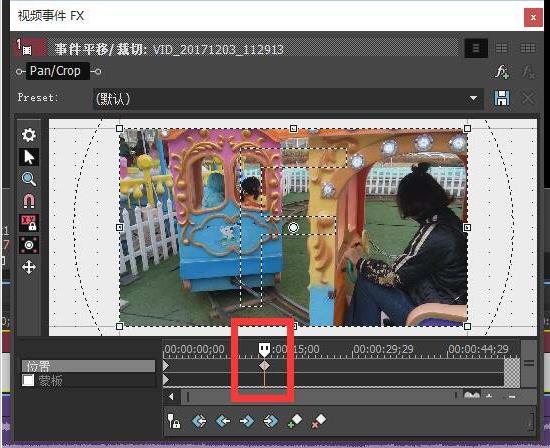Screen dimensions: 550x448
Task: Click the timeline scroll left arrow
Action: point(172,397)
